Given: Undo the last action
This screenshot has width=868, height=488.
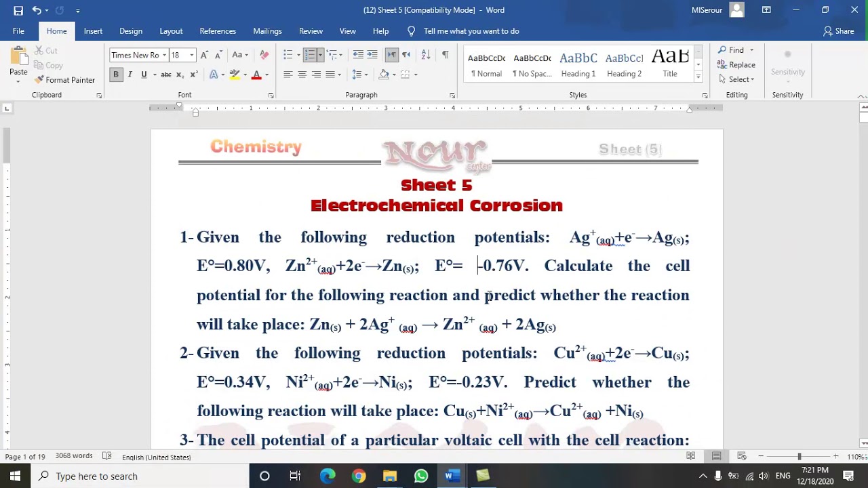Looking at the screenshot, I should 37,10.
